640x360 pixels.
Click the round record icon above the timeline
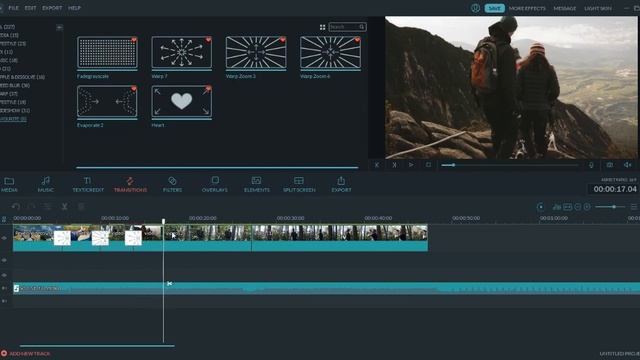coord(541,207)
